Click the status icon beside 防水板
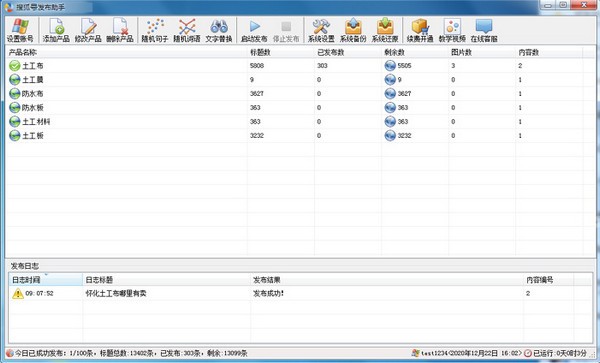This screenshot has height=363, width=600. pyautogui.click(x=15, y=107)
